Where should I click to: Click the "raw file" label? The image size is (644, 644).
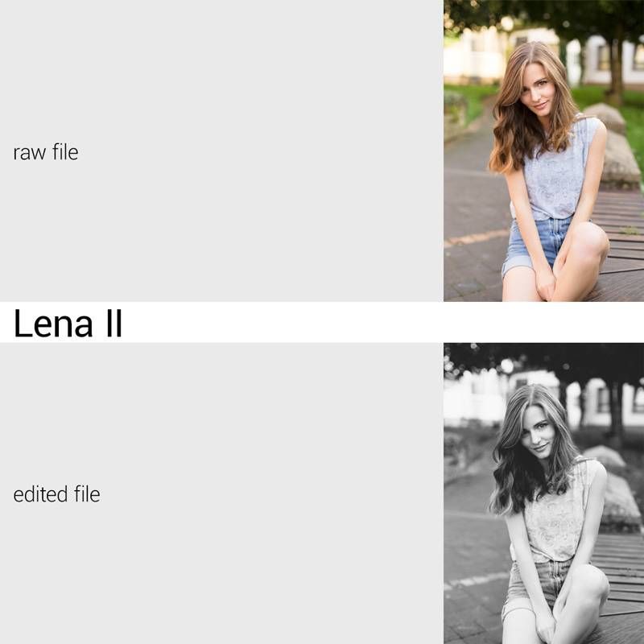(x=46, y=152)
